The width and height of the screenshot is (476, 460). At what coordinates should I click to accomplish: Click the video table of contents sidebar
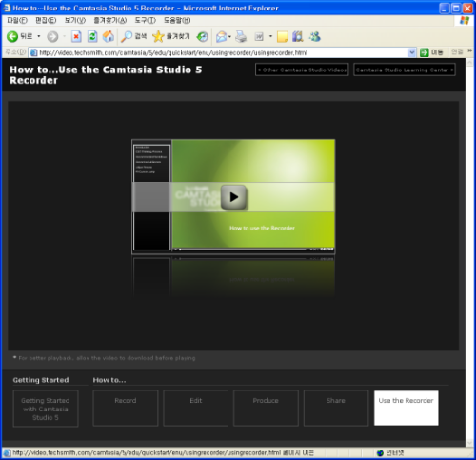151,197
